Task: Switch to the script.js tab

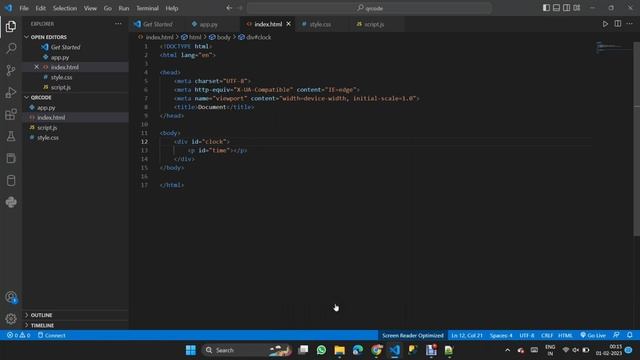Action: point(376,24)
